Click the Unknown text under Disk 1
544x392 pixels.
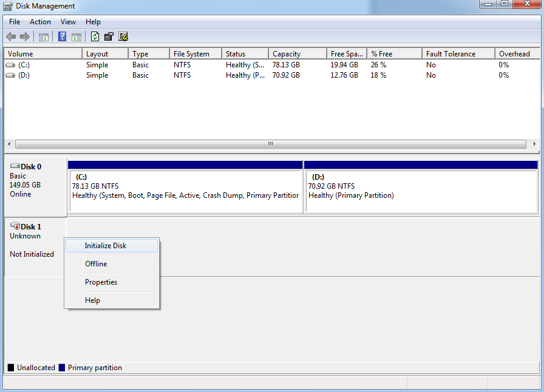(25, 236)
